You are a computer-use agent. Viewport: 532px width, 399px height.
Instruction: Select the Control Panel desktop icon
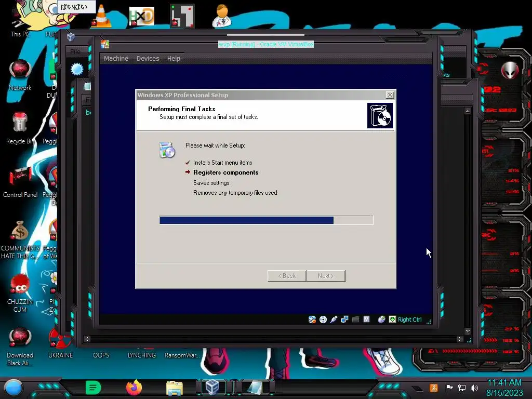pos(20,182)
